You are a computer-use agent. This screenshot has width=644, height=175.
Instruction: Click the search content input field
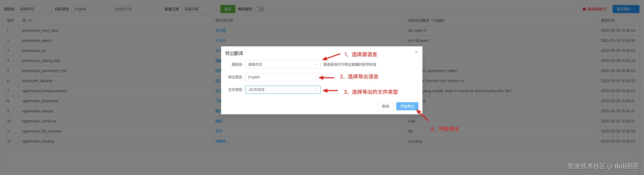(x=137, y=9)
